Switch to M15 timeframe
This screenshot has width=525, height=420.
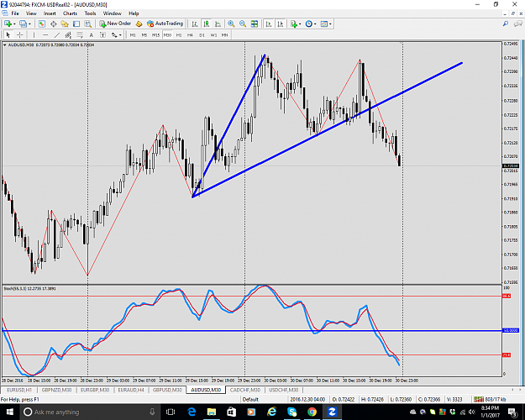click(x=155, y=34)
